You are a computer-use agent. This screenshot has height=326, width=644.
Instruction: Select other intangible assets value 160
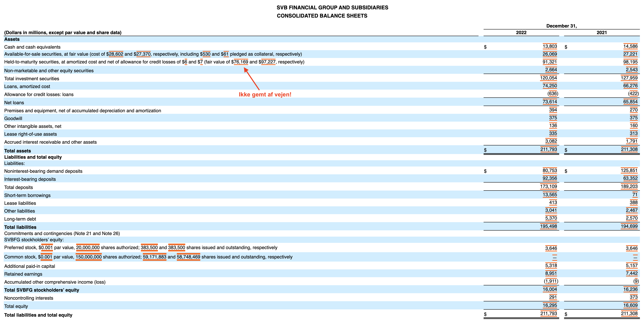633,126
